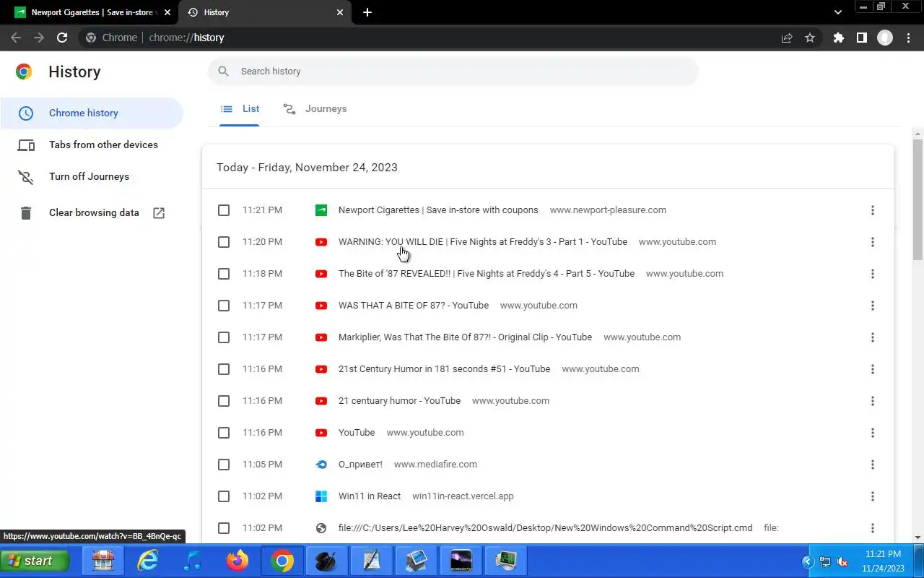Open the Newport Cigarettes history link

[x=438, y=210]
